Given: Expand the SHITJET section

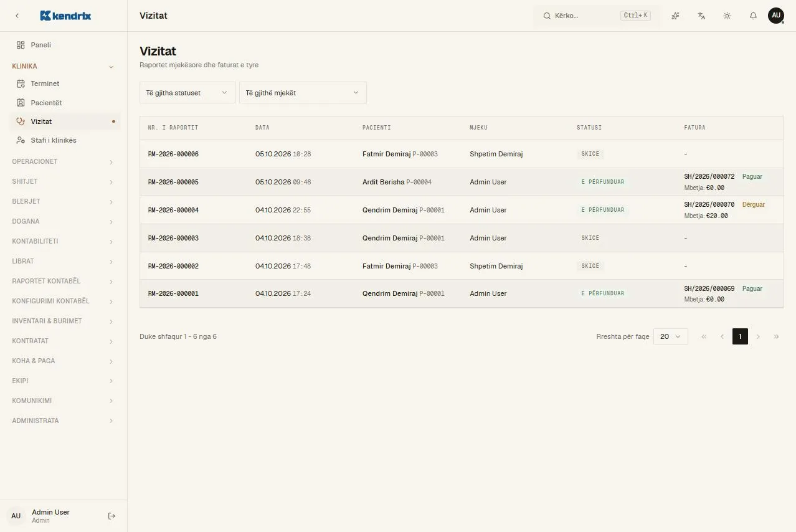Looking at the screenshot, I should click(x=64, y=182).
